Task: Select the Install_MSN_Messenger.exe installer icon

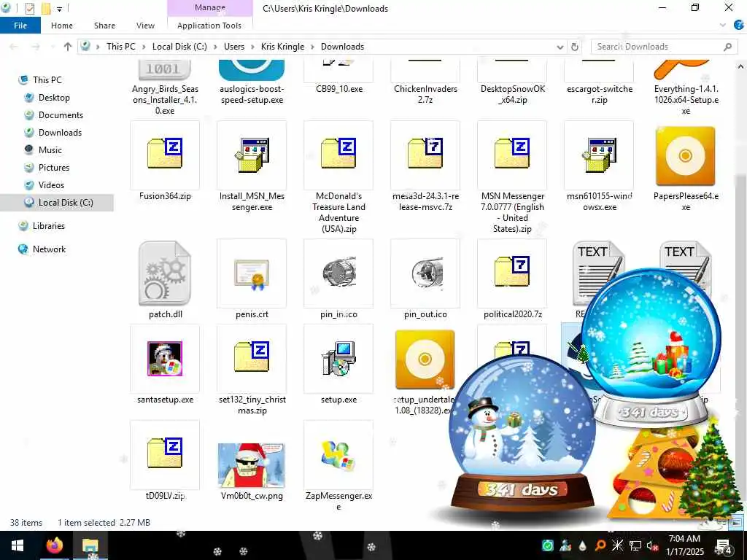Action: (x=252, y=155)
